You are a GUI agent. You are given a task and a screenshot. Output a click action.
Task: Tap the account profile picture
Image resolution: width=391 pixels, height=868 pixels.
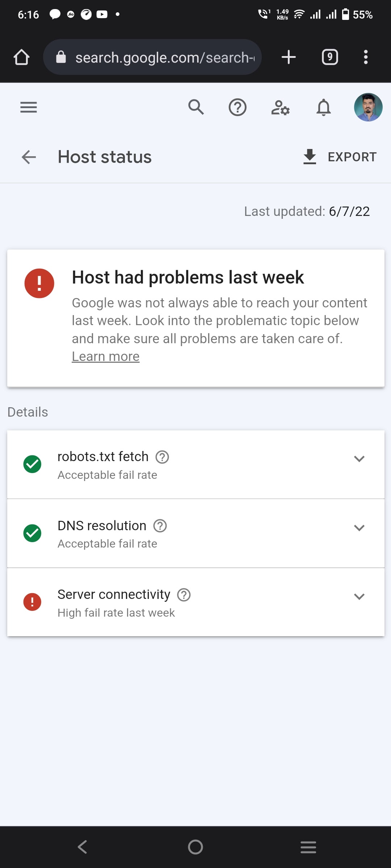(x=368, y=107)
